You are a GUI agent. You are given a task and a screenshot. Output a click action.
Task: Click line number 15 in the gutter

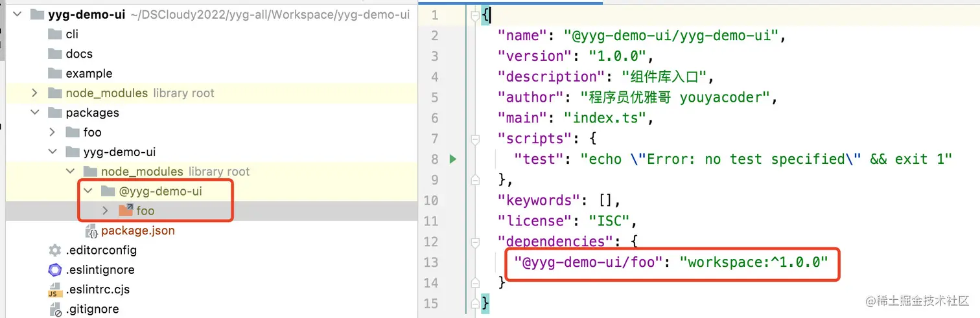431,303
